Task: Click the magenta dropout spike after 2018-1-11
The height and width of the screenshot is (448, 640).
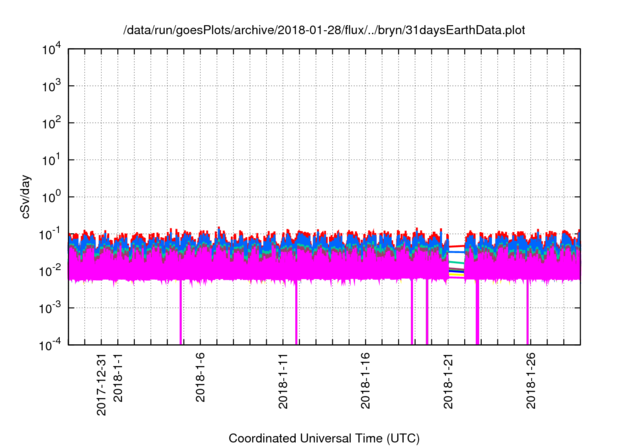Action: 296,312
